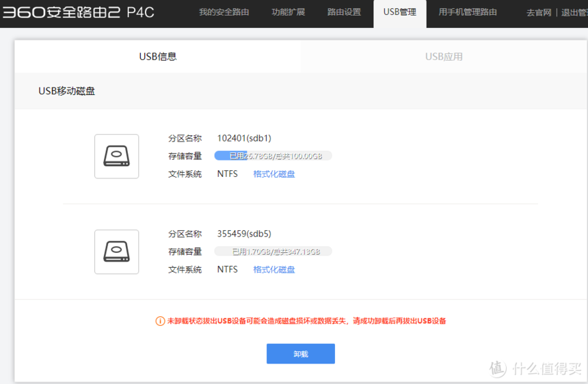
Task: Click the 分区名称 label beside 355459(sdb5)
Action: [185, 234]
